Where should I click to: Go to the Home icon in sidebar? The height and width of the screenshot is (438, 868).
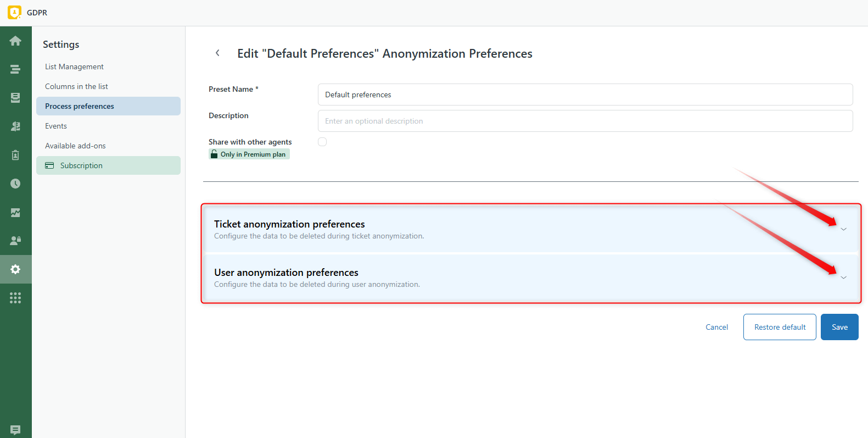click(15, 41)
